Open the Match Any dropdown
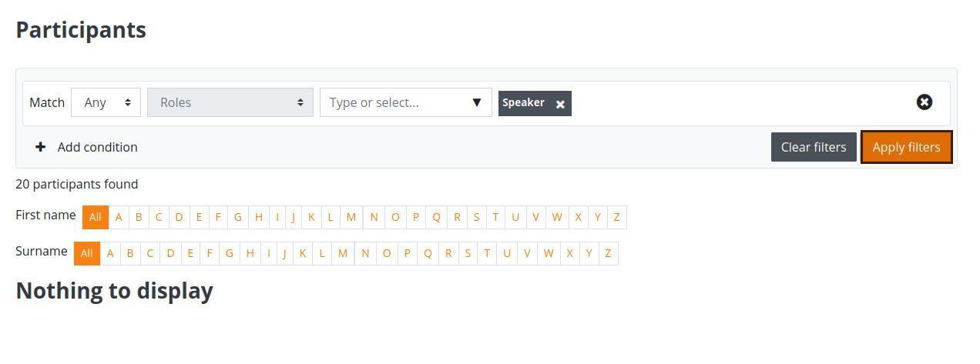Viewport: 980px width, 364px height. pyautogui.click(x=106, y=102)
